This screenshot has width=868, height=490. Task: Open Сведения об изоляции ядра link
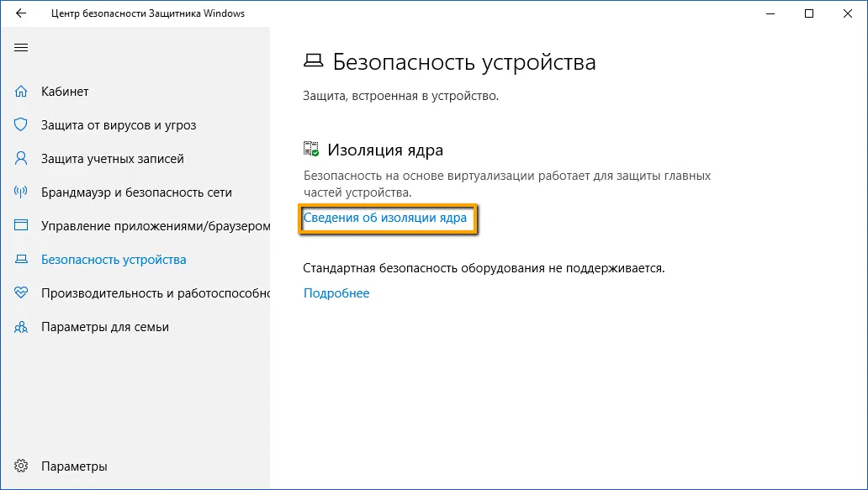[384, 218]
